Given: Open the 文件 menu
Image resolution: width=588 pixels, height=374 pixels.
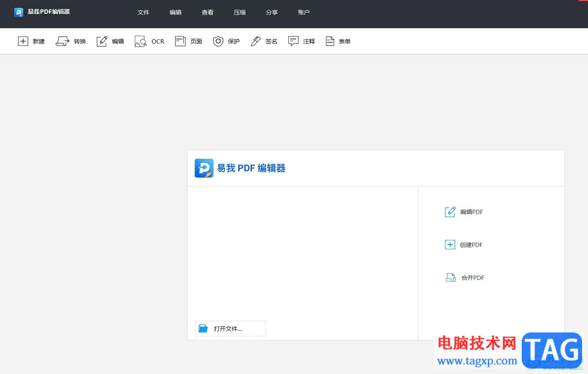Looking at the screenshot, I should [143, 12].
